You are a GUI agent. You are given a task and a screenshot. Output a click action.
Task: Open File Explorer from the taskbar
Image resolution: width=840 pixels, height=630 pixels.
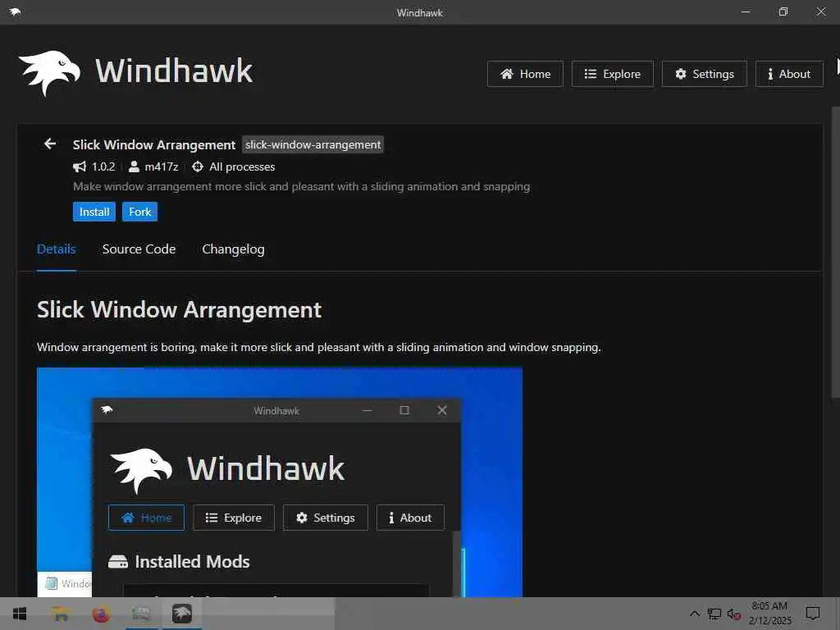[61, 614]
